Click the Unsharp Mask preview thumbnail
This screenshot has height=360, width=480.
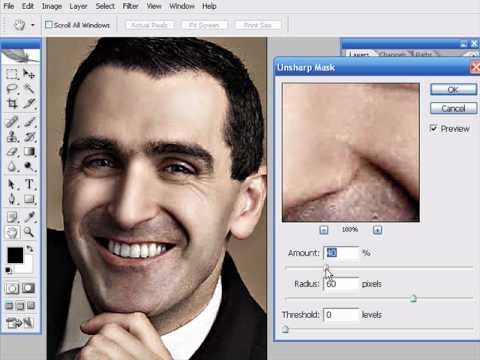(351, 153)
